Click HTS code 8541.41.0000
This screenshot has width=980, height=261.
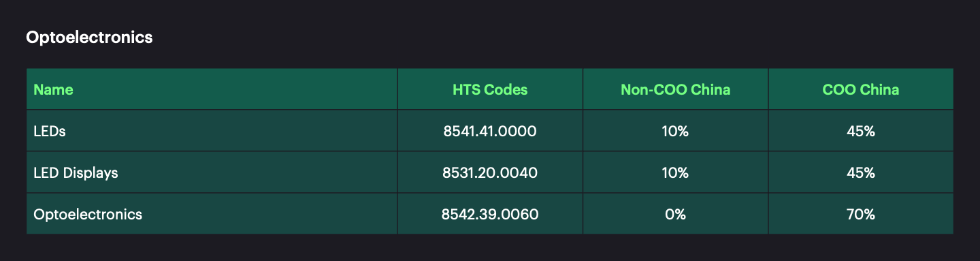point(490,131)
